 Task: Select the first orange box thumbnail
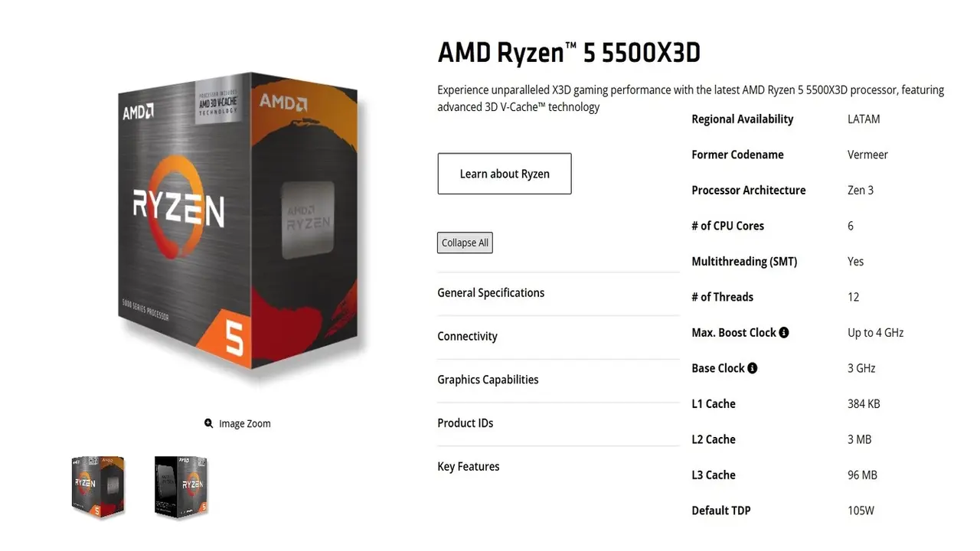click(97, 486)
